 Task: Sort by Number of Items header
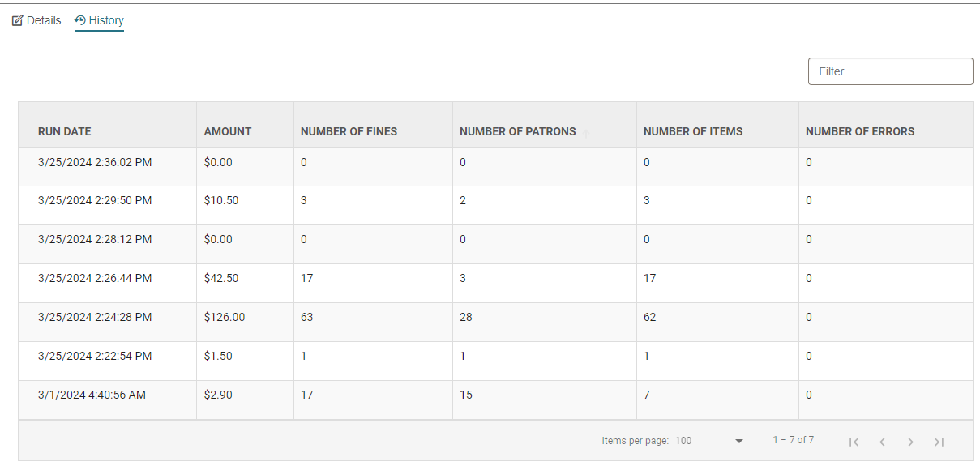click(x=693, y=131)
